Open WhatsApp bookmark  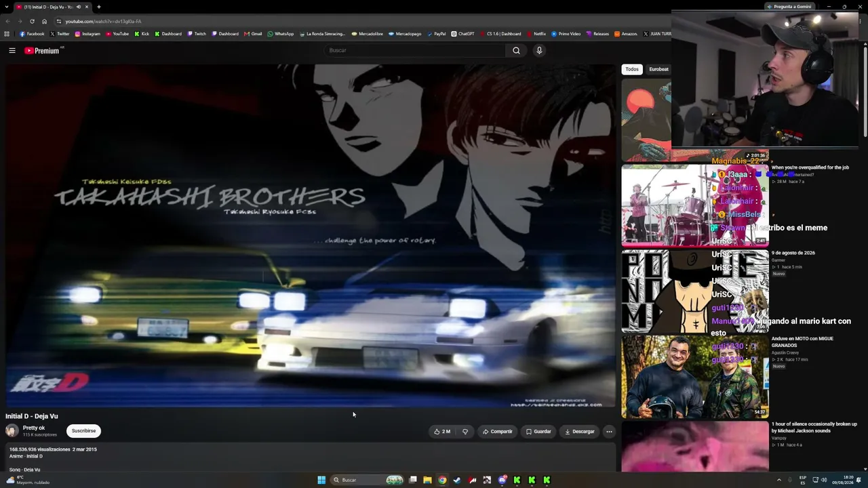pyautogui.click(x=281, y=34)
